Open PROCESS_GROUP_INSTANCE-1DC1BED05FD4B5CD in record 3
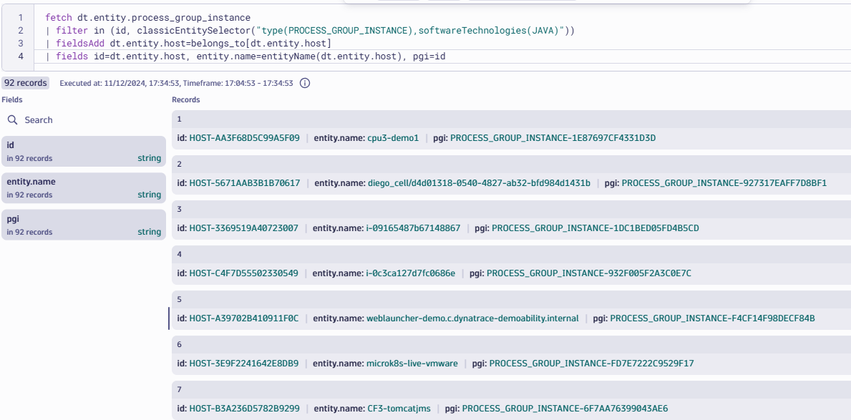This screenshot has width=851, height=420. point(595,228)
